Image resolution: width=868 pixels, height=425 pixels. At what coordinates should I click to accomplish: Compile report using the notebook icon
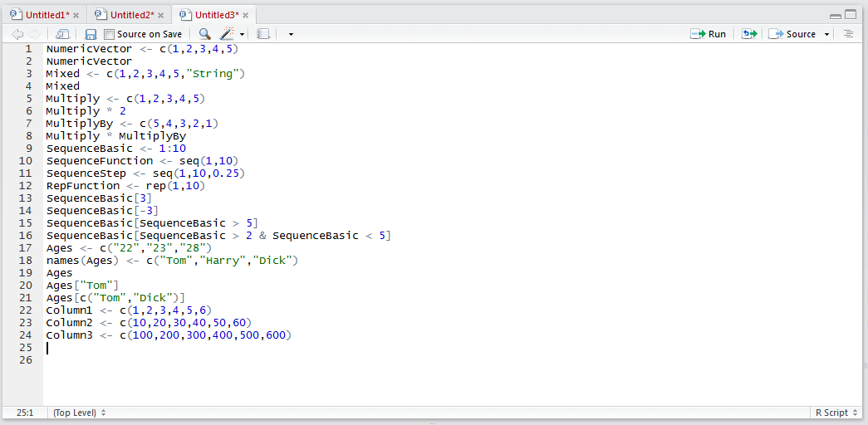tap(263, 34)
